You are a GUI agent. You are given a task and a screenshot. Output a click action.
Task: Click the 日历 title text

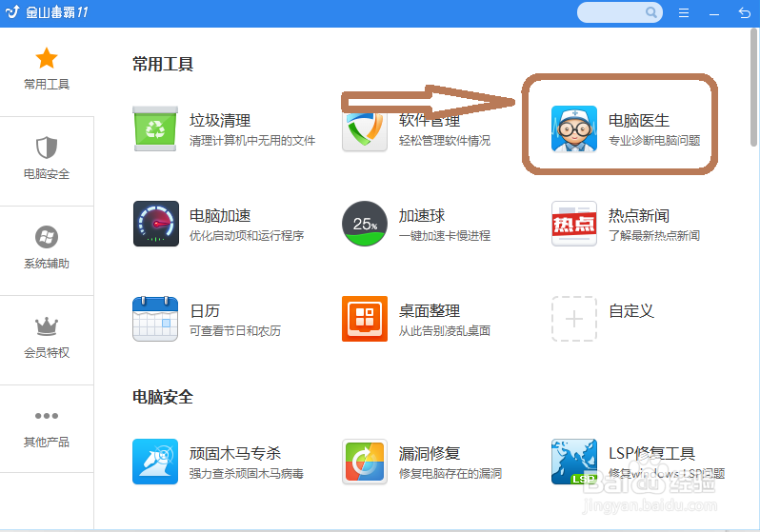205,310
